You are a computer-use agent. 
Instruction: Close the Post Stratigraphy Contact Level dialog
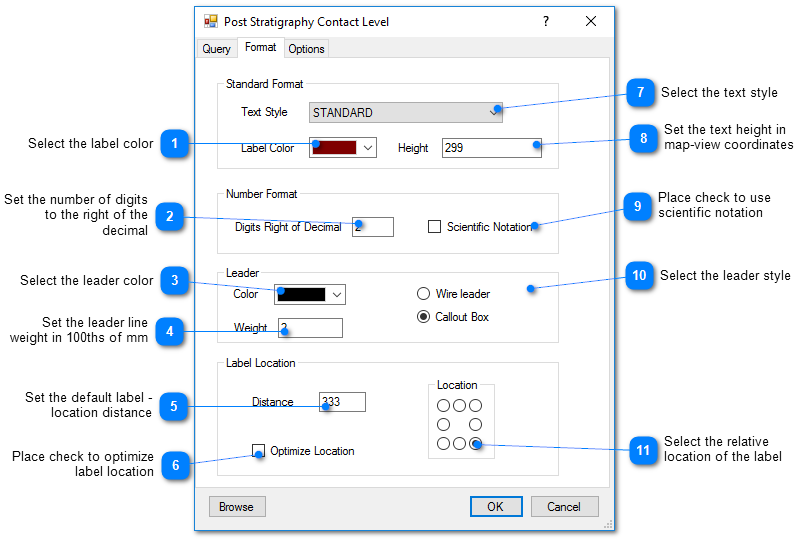pos(591,21)
